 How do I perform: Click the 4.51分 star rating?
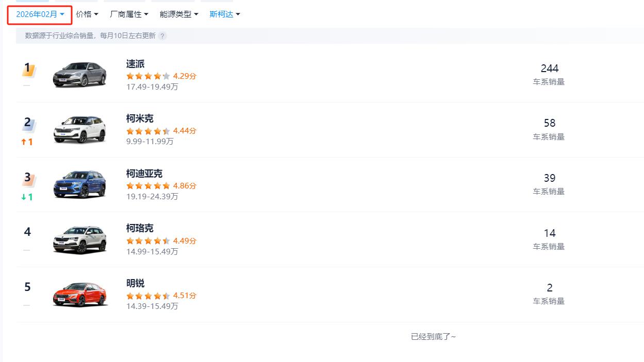(161, 296)
